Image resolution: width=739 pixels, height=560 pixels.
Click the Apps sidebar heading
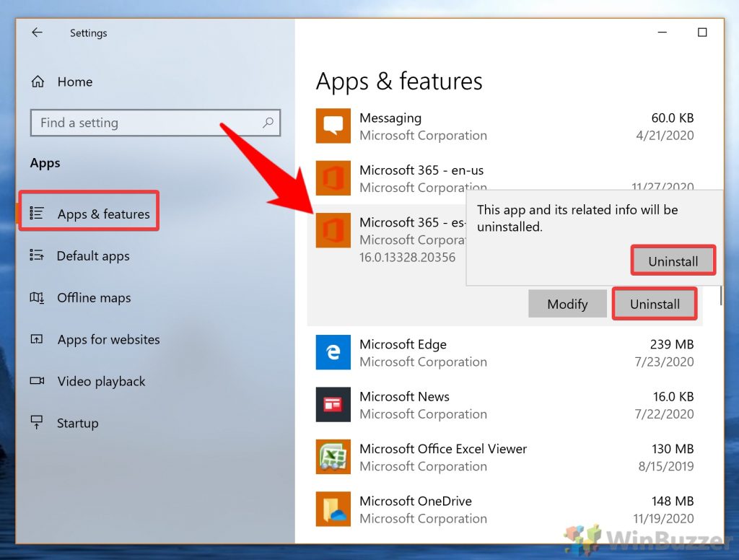coord(45,163)
